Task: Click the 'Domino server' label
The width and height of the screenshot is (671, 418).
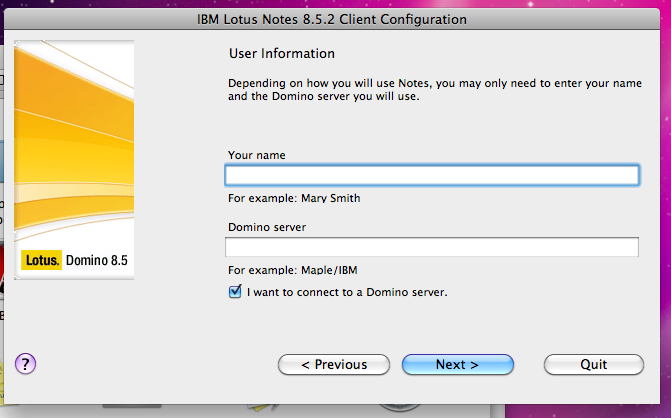Action: [267, 227]
